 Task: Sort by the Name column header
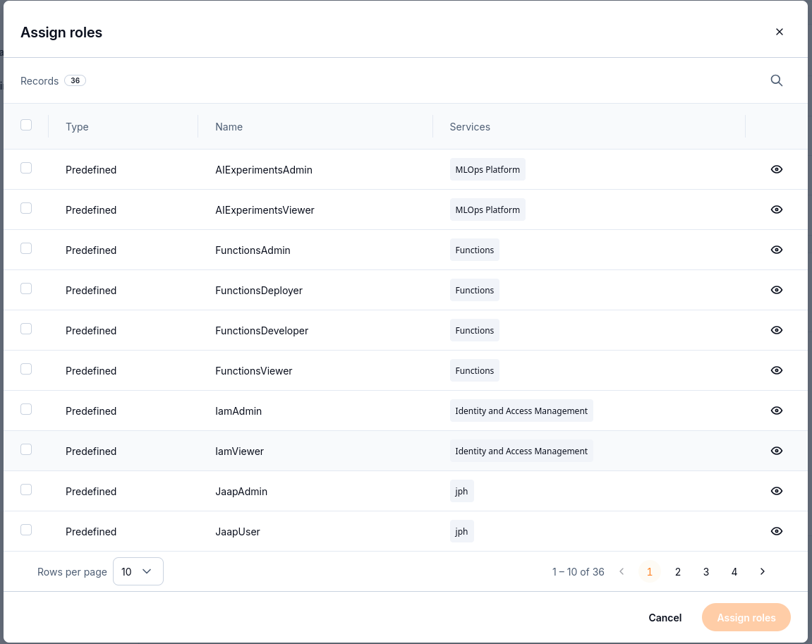point(229,127)
